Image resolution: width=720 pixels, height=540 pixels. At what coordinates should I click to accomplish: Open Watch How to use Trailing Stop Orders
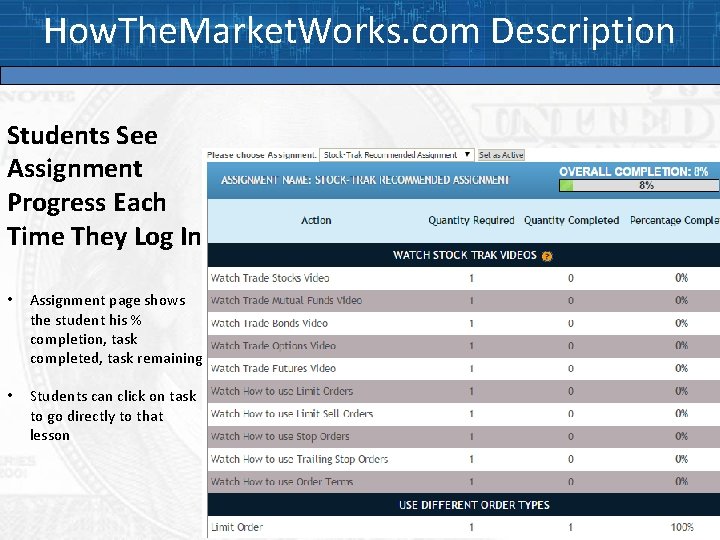click(x=299, y=459)
